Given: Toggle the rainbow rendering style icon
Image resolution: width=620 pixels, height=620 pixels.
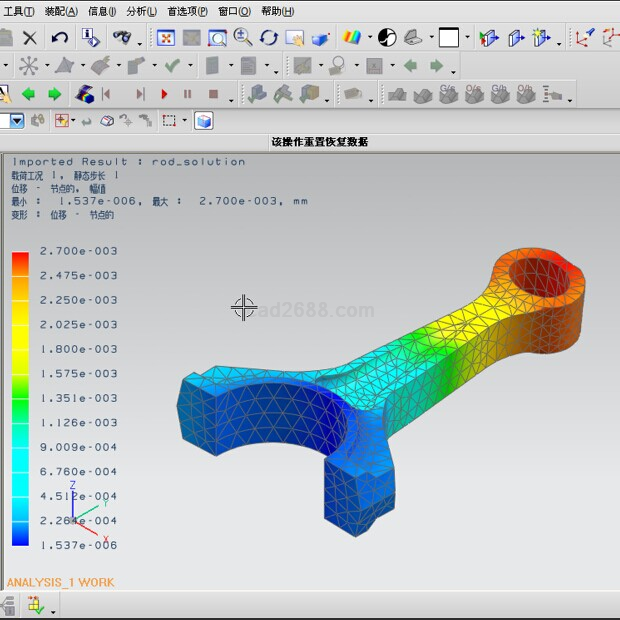Looking at the screenshot, I should point(351,38).
